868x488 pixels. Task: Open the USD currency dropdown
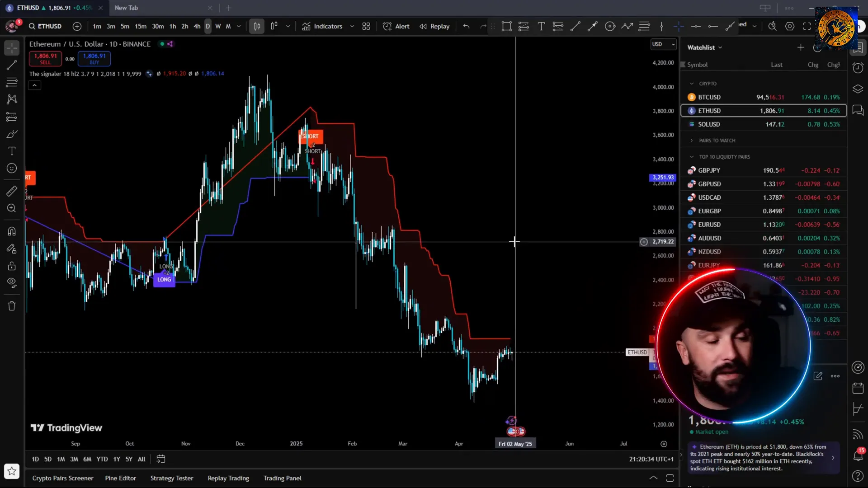[x=663, y=44]
